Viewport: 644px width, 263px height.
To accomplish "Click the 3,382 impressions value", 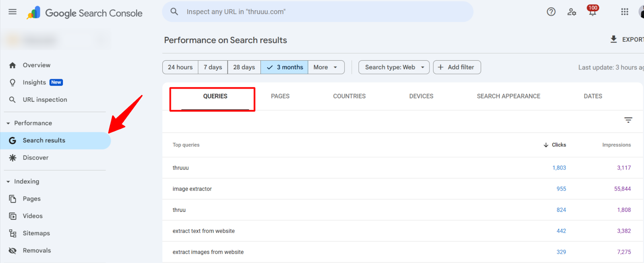I will (624, 231).
